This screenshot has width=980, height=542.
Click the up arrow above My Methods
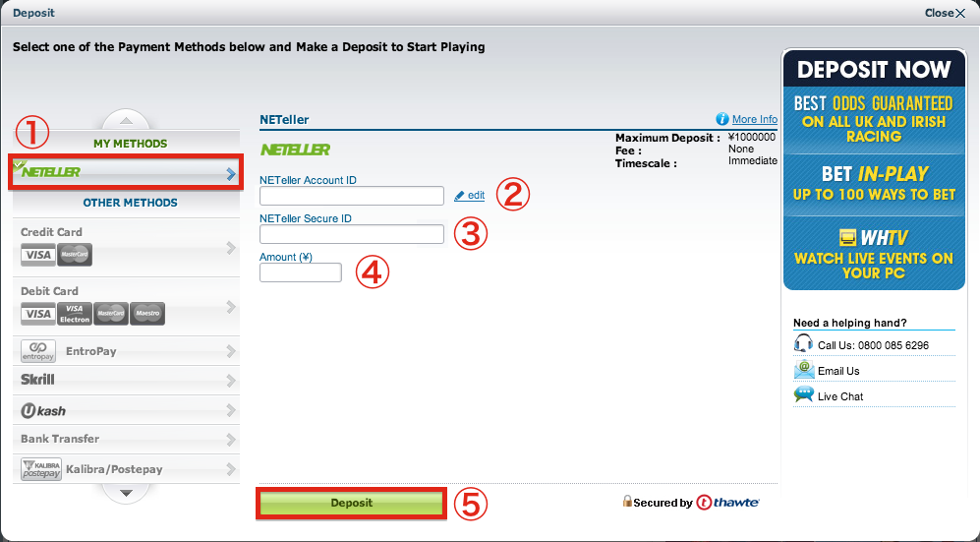point(126,120)
